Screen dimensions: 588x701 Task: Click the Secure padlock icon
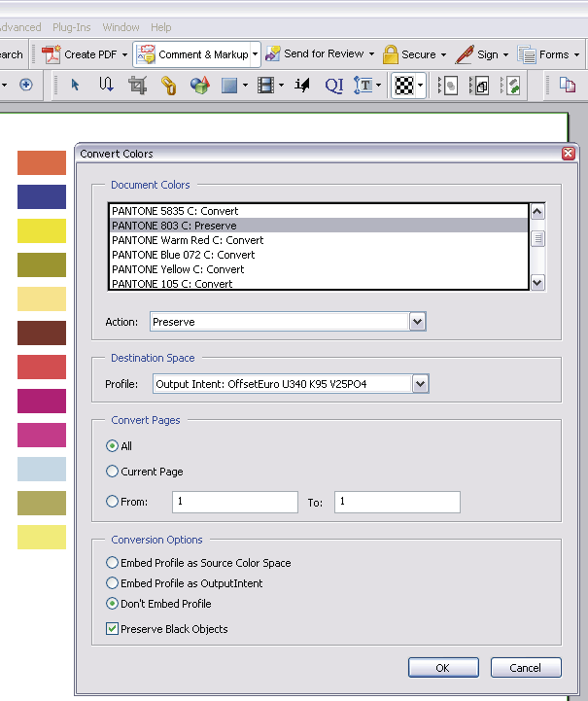click(x=390, y=54)
